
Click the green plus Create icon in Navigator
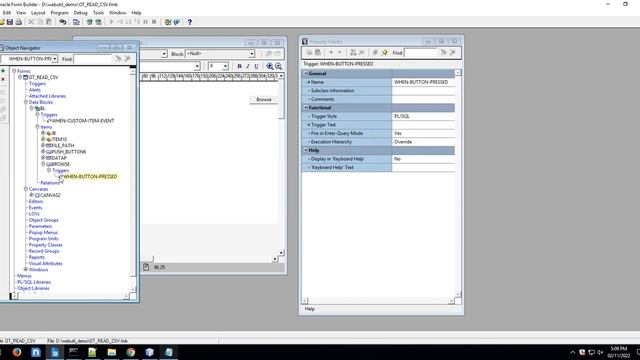click(3, 71)
